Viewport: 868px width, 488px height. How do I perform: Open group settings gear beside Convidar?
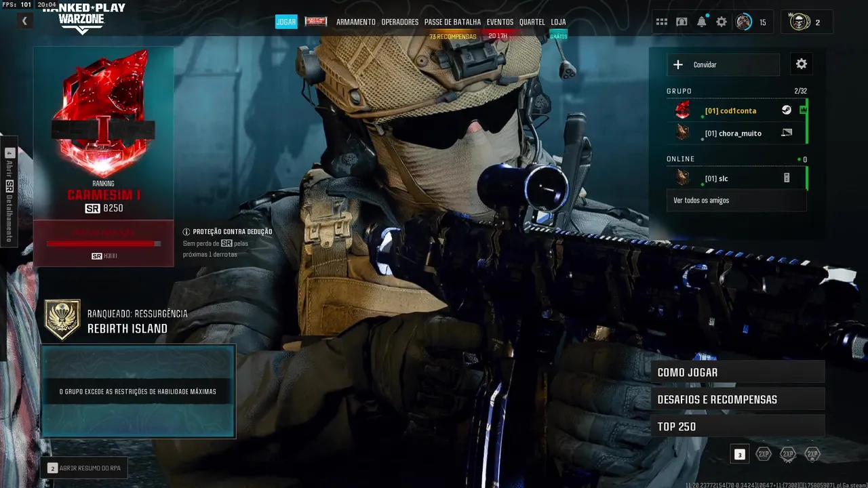[x=802, y=64]
